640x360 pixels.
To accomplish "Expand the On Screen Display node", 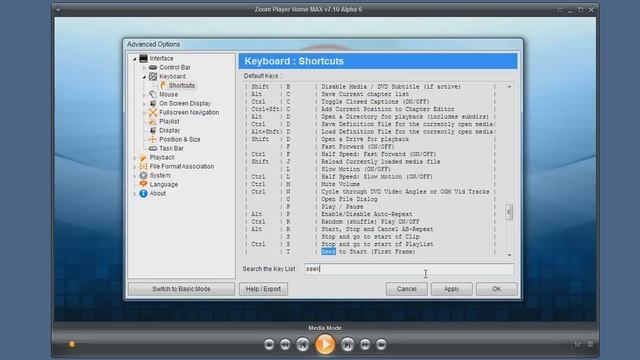I will tap(144, 104).
